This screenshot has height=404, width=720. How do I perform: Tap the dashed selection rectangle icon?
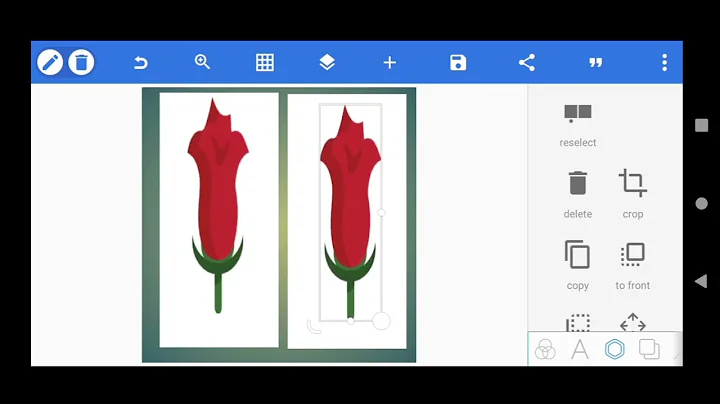[x=578, y=323]
